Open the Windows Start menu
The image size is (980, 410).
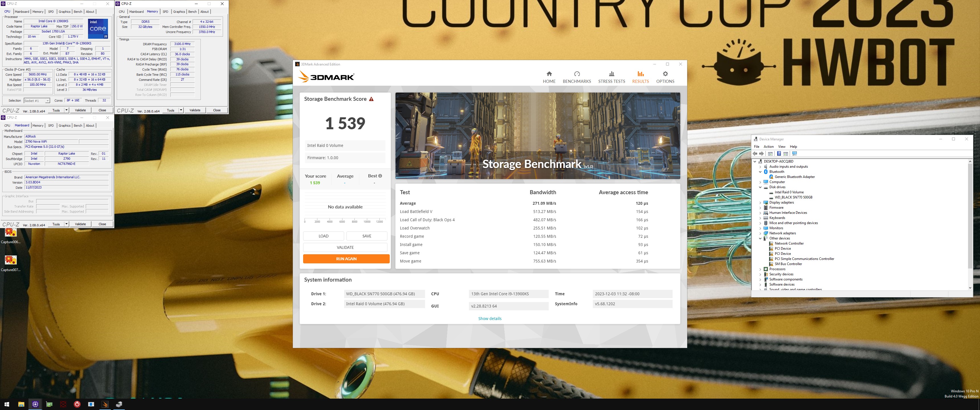tap(7, 404)
